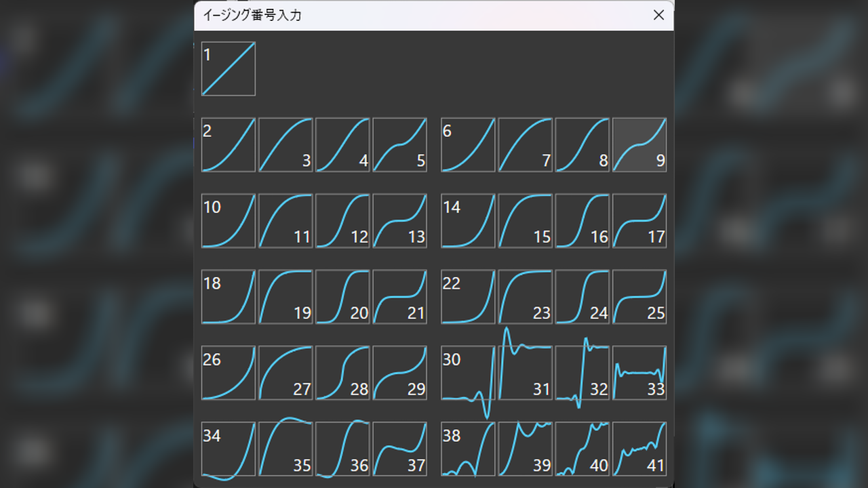
Task: Choose easing curve number 2
Action: pyautogui.click(x=229, y=144)
